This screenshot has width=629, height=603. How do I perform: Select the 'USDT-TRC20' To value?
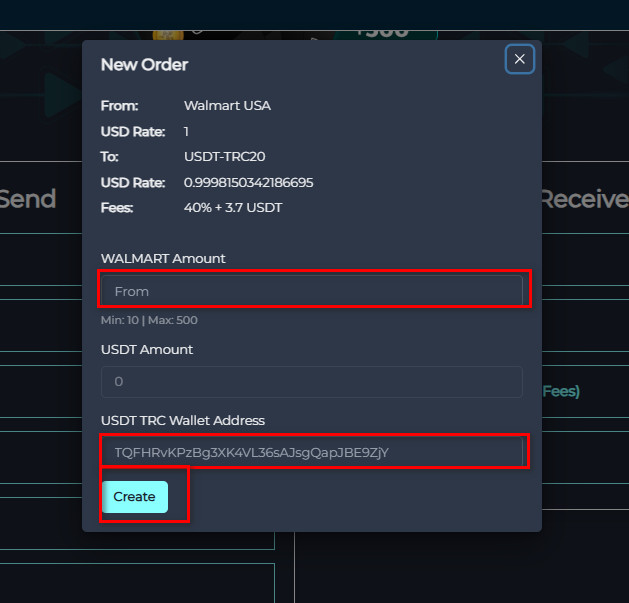pos(224,156)
